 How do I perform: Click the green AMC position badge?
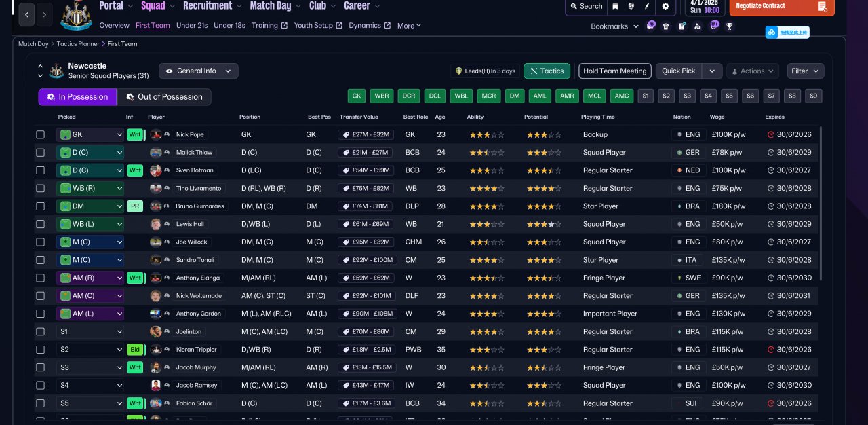click(x=623, y=96)
